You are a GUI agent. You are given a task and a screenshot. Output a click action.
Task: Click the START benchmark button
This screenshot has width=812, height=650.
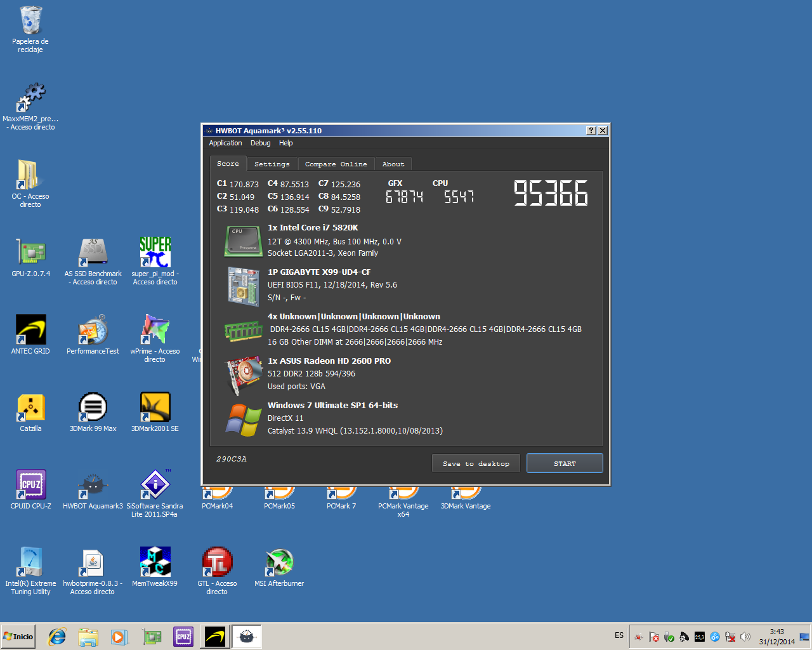[565, 463]
